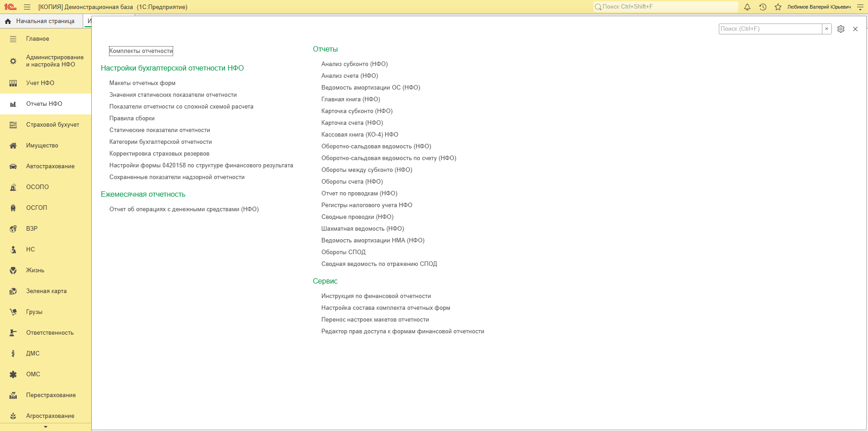The image size is (868, 431).
Task: Open favorites star icon
Action: point(778,7)
